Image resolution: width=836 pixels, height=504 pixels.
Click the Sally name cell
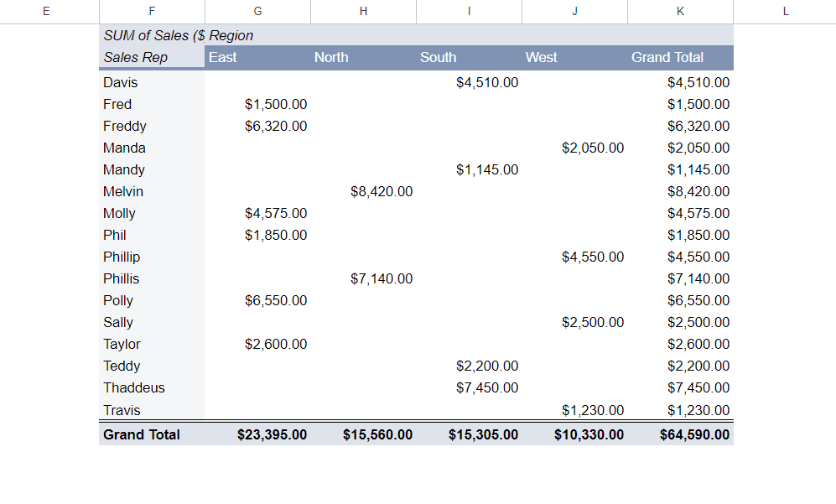click(152, 323)
